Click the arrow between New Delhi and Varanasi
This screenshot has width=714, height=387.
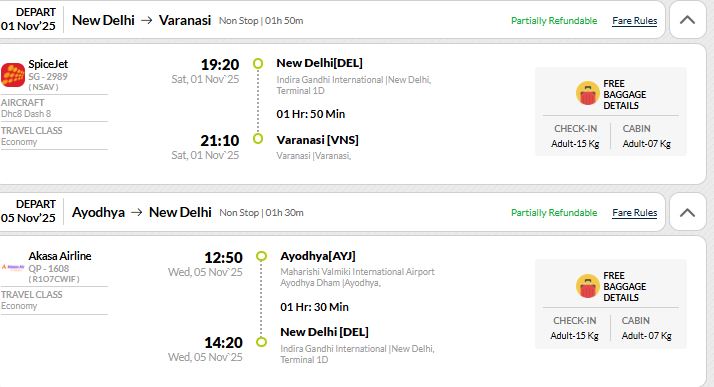(x=147, y=20)
